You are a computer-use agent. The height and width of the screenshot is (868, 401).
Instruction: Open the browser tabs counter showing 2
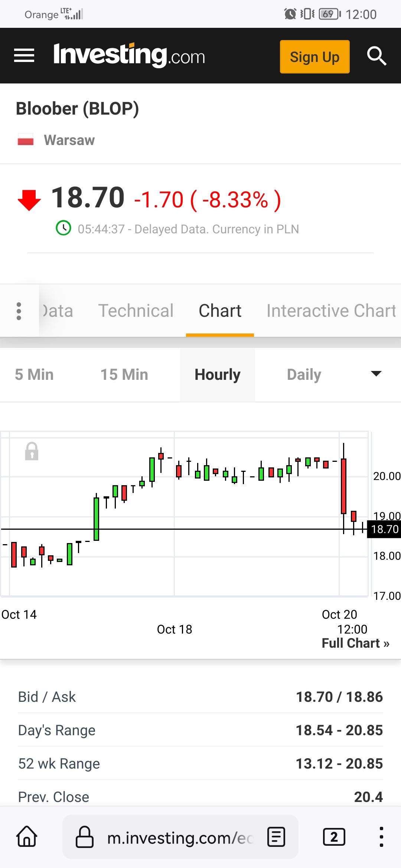334,837
